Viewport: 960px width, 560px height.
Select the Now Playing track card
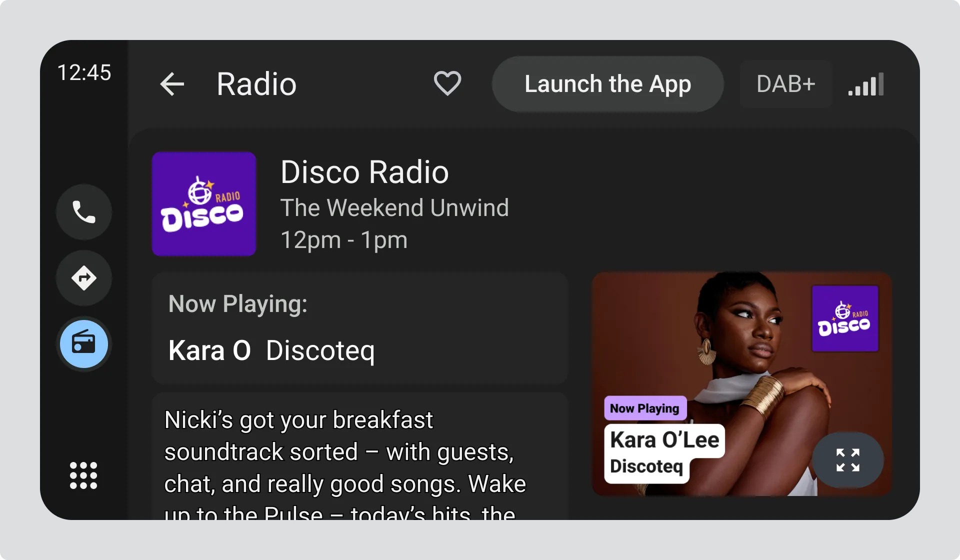[360, 328]
